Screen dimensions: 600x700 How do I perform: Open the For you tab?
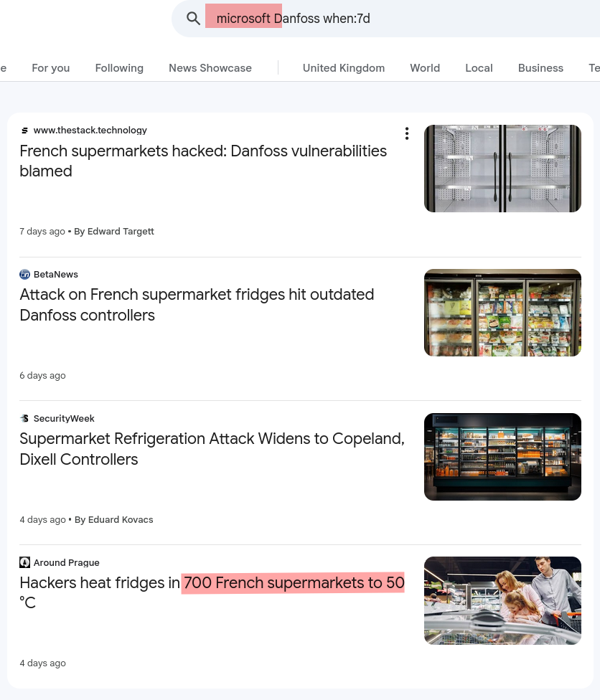tap(51, 68)
